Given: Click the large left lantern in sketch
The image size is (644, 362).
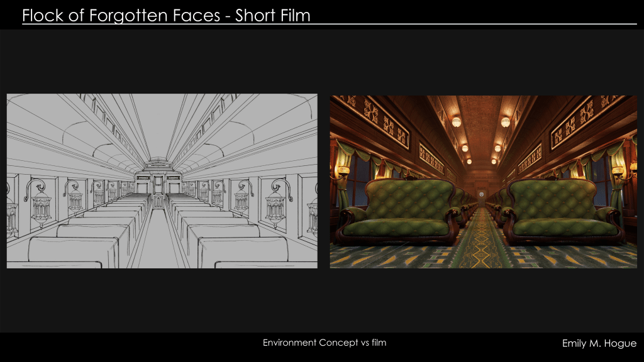Looking at the screenshot, I should 41,204.
